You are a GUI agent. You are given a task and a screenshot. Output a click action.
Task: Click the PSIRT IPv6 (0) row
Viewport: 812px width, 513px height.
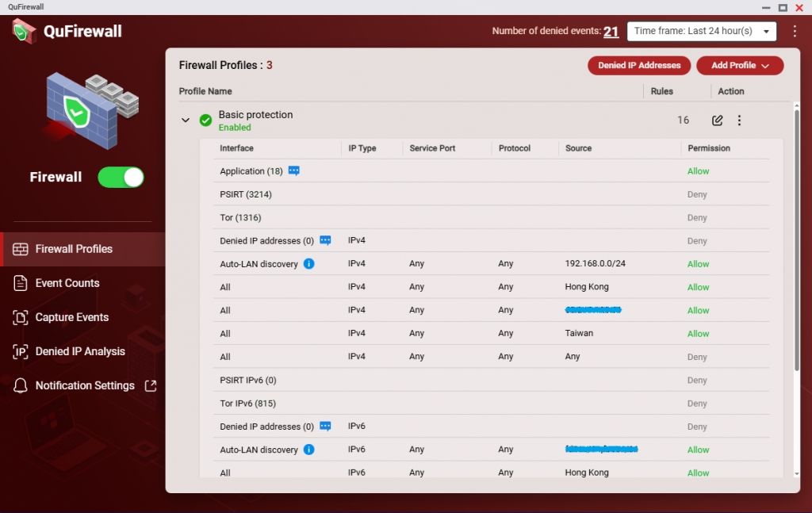click(x=491, y=380)
